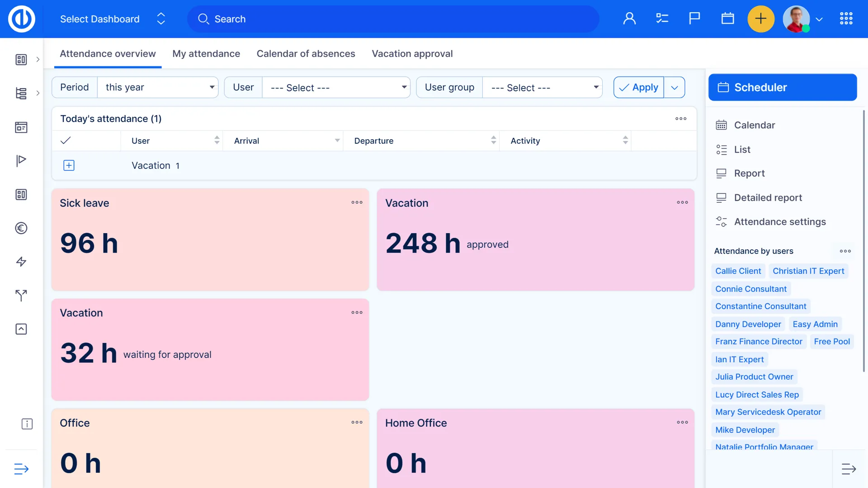Click into the Search field
This screenshot has width=868, height=488.
393,19
